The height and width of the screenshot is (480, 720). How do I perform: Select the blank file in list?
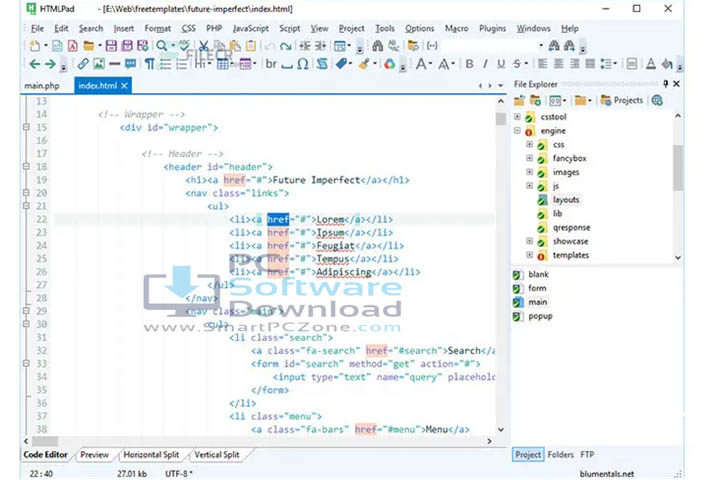point(538,274)
